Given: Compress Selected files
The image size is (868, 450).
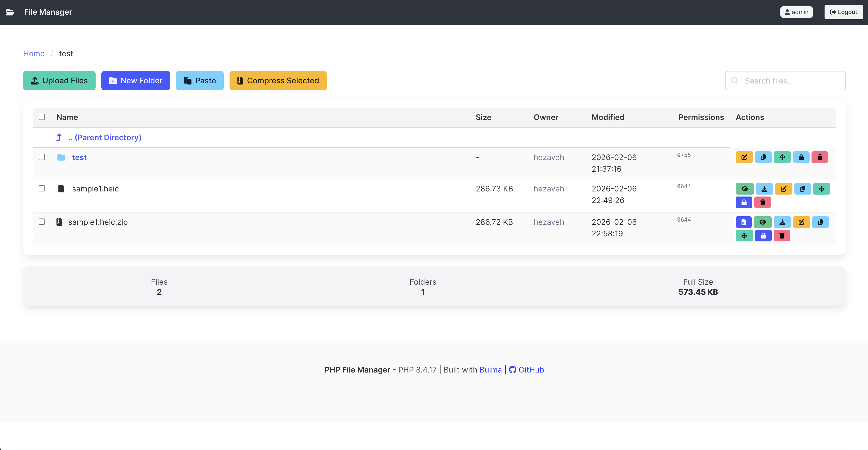Looking at the screenshot, I should [278, 81].
